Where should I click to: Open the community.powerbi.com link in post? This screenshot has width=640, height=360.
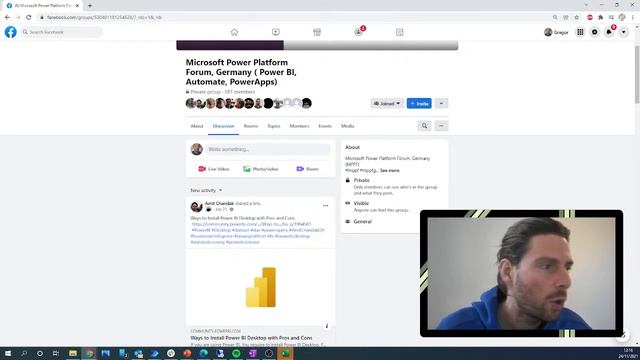[251, 224]
